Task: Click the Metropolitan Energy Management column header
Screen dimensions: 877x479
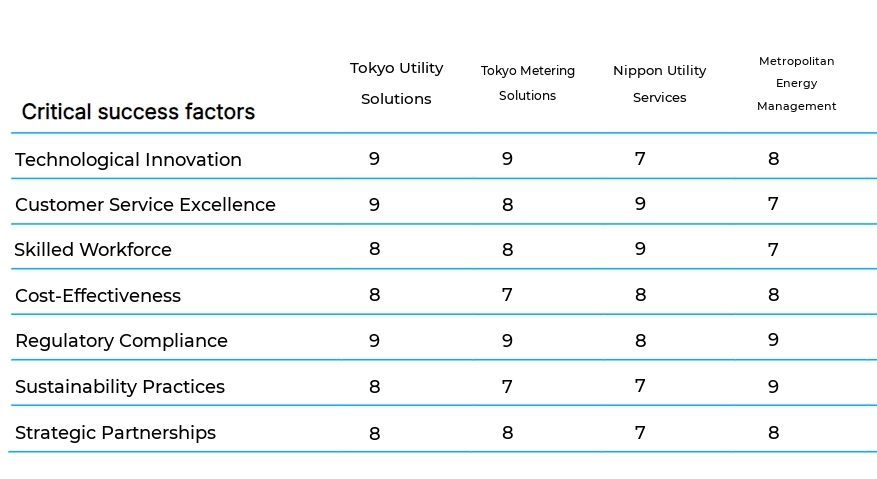Action: (796, 83)
